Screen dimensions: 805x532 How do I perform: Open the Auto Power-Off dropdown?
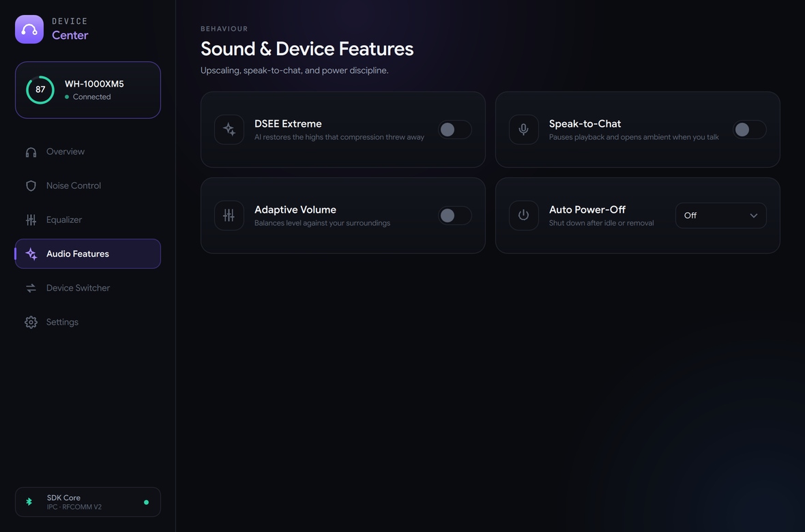tap(721, 216)
